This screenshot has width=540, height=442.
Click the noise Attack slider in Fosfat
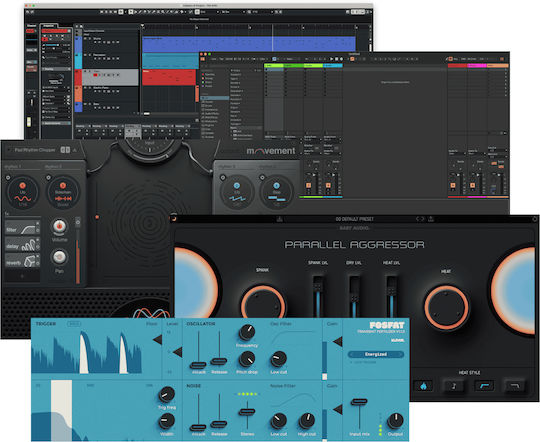point(198,428)
